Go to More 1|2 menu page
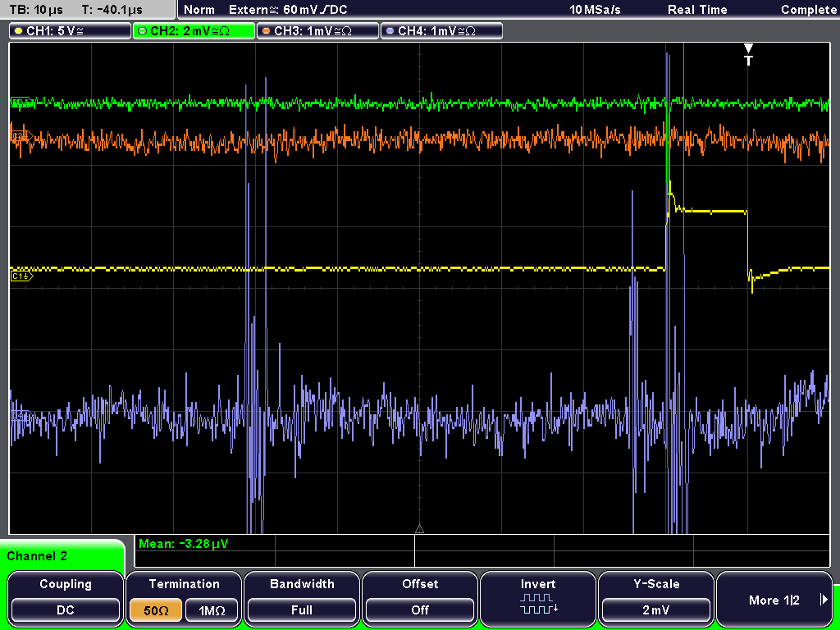The image size is (840, 630). point(774,599)
